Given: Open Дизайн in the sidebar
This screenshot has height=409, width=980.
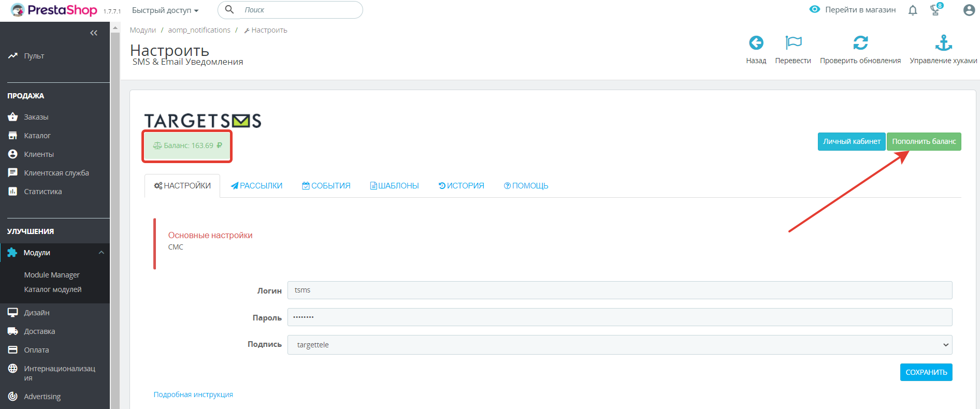Looking at the screenshot, I should [x=37, y=313].
